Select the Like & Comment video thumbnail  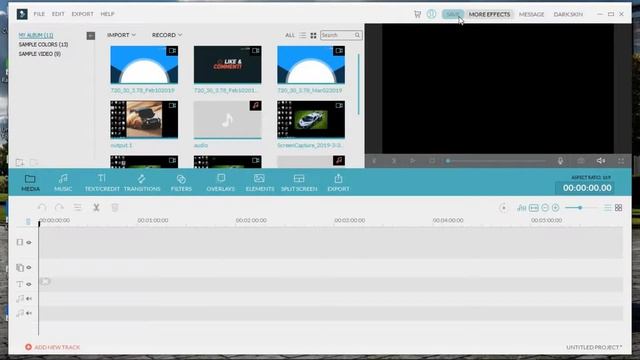[227, 64]
